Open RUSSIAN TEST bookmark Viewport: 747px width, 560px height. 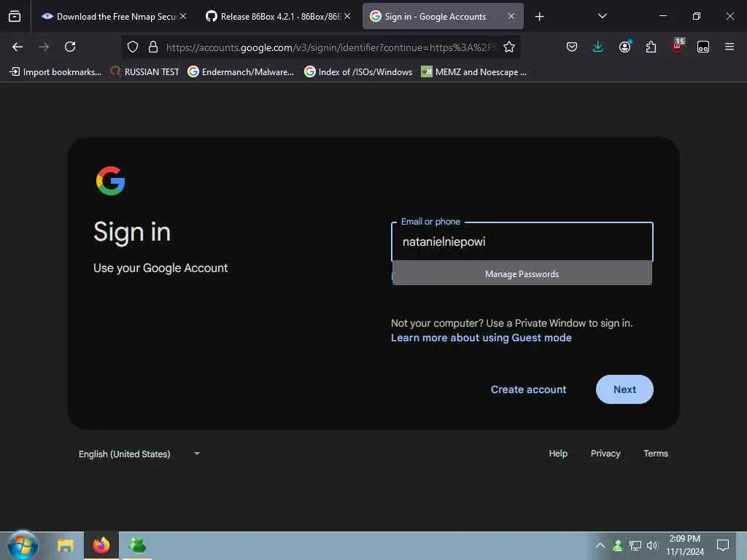[x=145, y=72]
